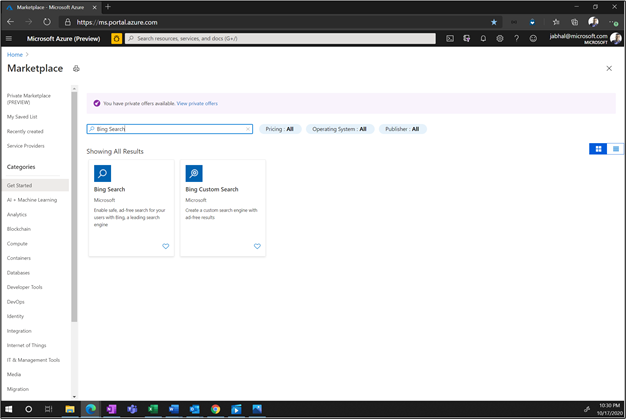This screenshot has height=419, width=626.
Task: Click the yellow preview bug icon
Action: click(117, 38)
